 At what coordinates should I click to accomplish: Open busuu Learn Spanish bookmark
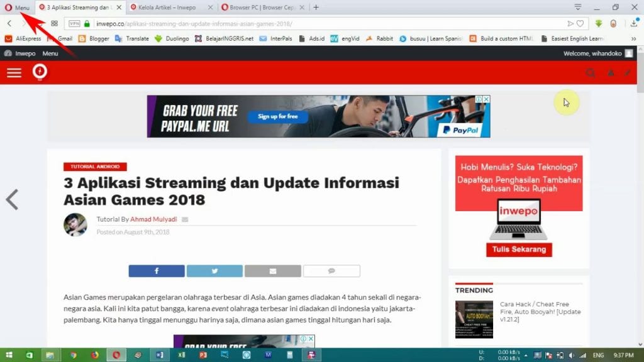431,38
